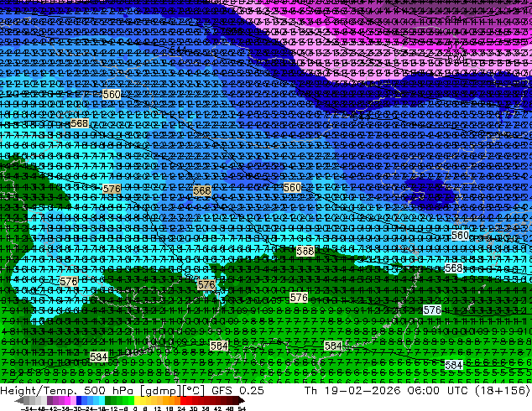Click the dark brown end arrow of the legend

click(x=242, y=400)
